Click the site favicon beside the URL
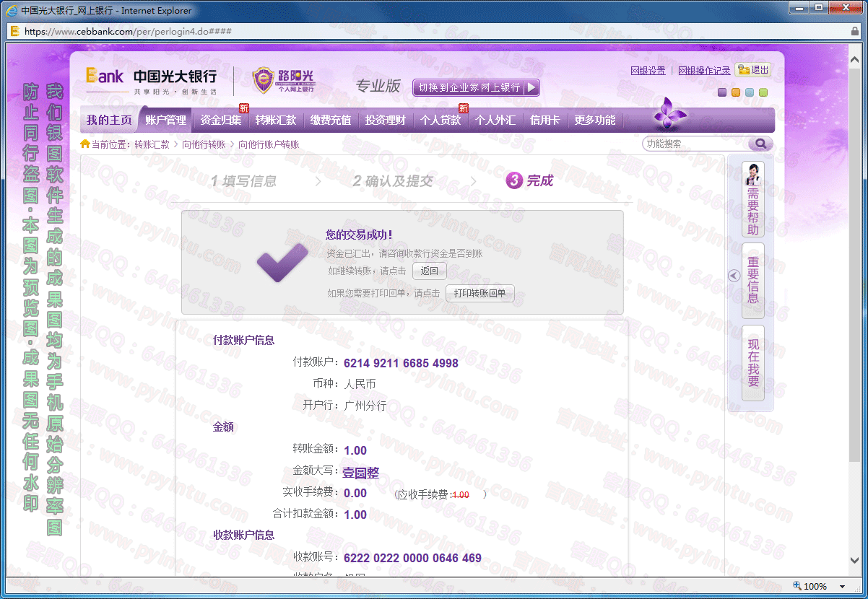 tap(14, 32)
